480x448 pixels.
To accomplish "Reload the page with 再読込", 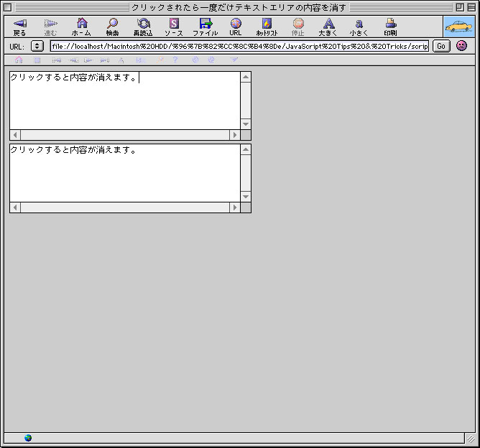I will click(x=143, y=27).
